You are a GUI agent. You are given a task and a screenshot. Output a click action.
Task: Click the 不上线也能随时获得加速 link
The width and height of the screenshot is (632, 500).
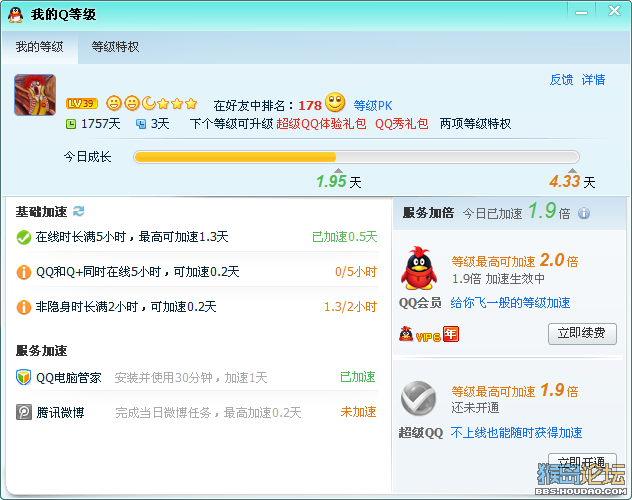[x=516, y=433]
